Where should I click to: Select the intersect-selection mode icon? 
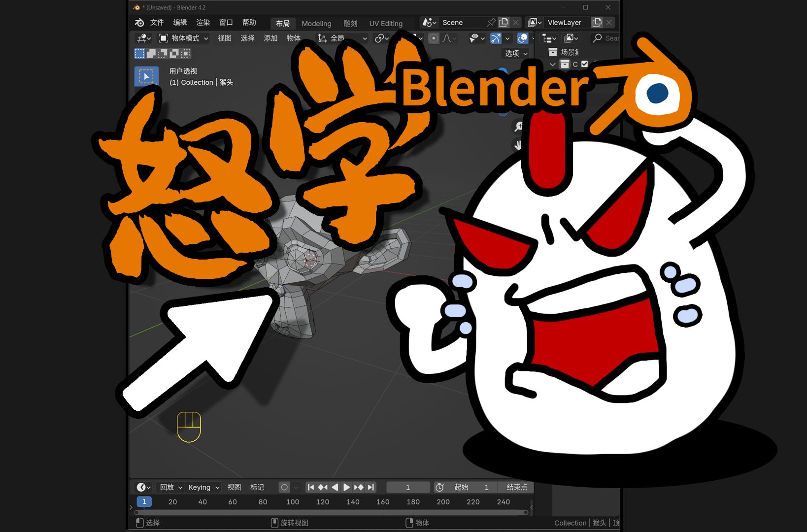coord(185,53)
